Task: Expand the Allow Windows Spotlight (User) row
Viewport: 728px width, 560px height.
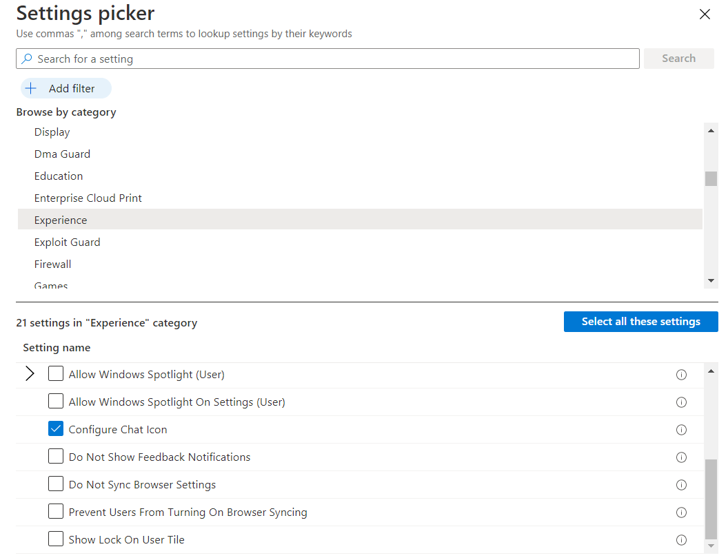Action: 30,374
